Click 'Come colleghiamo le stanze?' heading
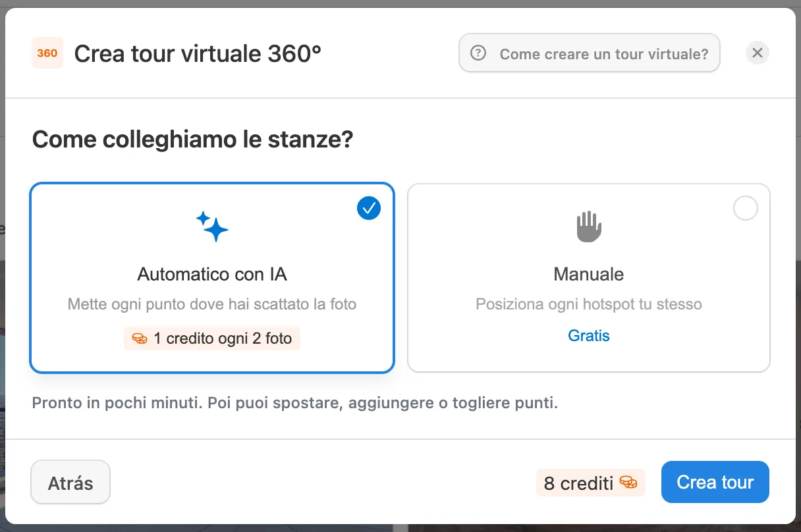 193,140
